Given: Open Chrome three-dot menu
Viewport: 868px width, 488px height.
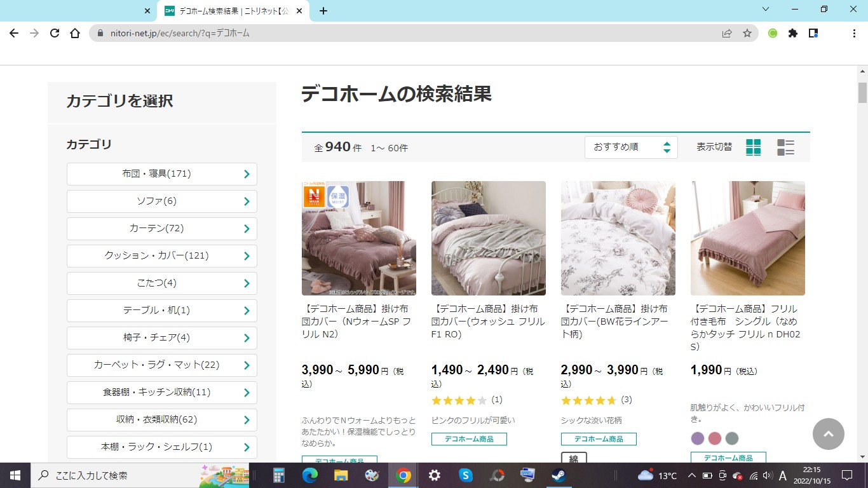Looking at the screenshot, I should [854, 33].
